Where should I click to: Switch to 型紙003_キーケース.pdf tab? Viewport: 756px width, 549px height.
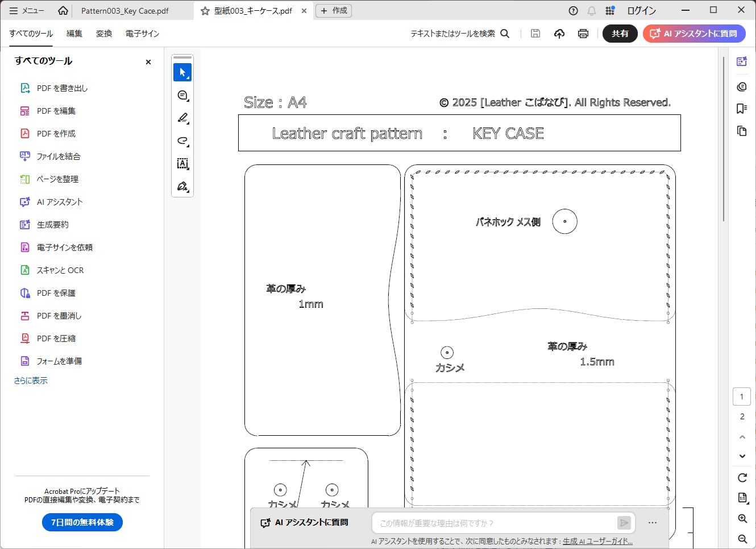pos(253,11)
